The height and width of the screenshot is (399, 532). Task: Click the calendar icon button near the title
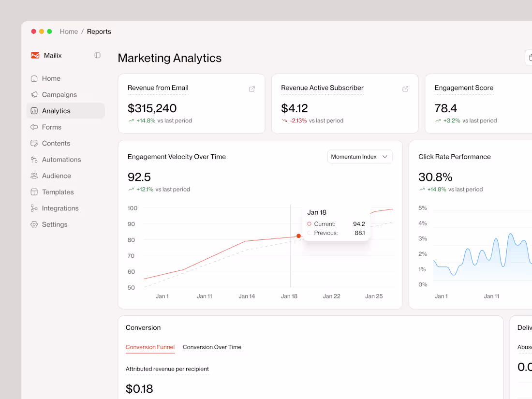point(529,58)
